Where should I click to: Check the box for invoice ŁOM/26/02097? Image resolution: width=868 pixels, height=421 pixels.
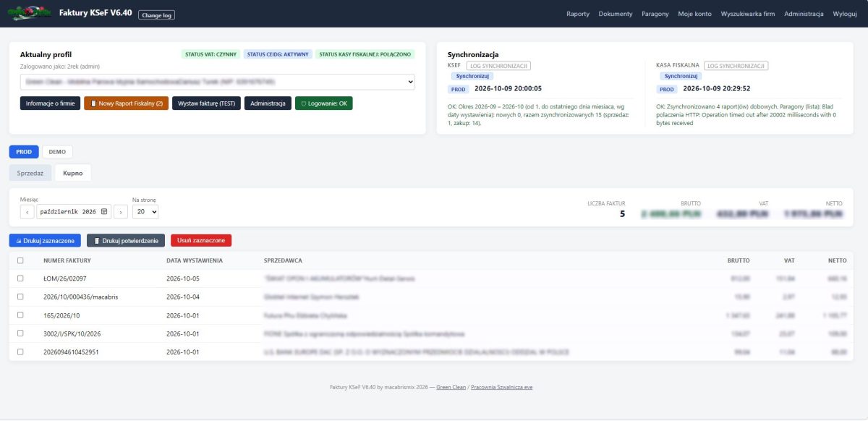click(x=20, y=278)
